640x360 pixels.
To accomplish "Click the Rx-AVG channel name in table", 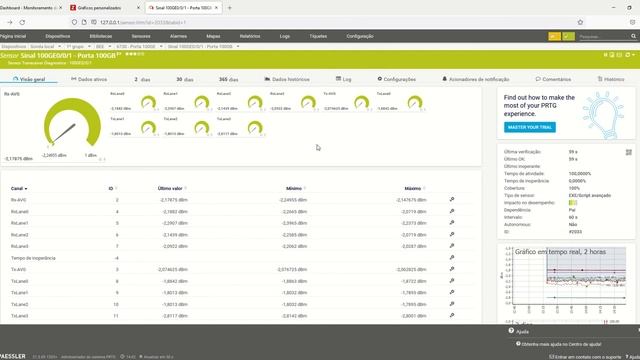I will 19,200.
